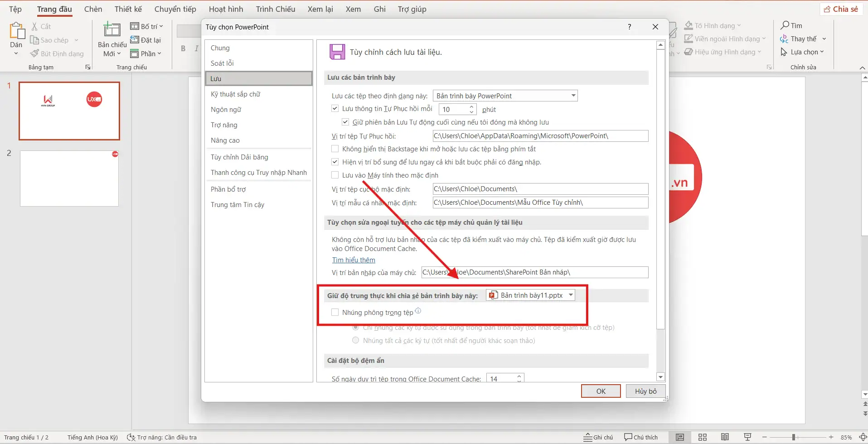Select slide 2 thumbnail
Image resolution: width=868 pixels, height=444 pixels.
[69, 179]
